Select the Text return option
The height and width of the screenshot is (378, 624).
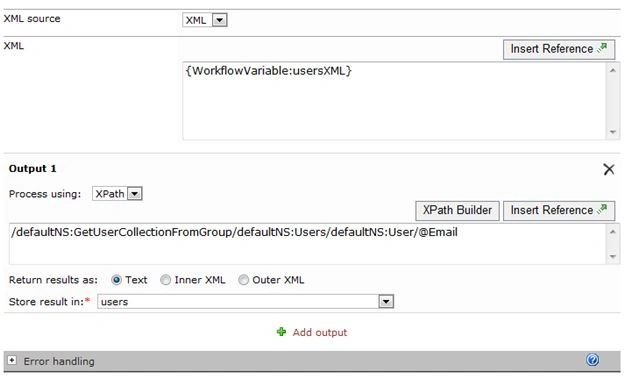pyautogui.click(x=116, y=280)
